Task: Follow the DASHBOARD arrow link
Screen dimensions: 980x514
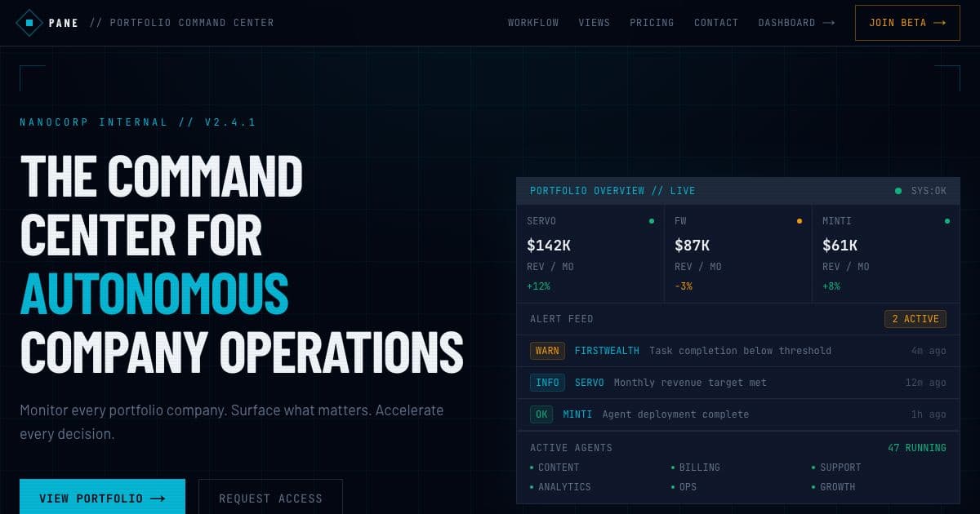Action: tap(796, 23)
